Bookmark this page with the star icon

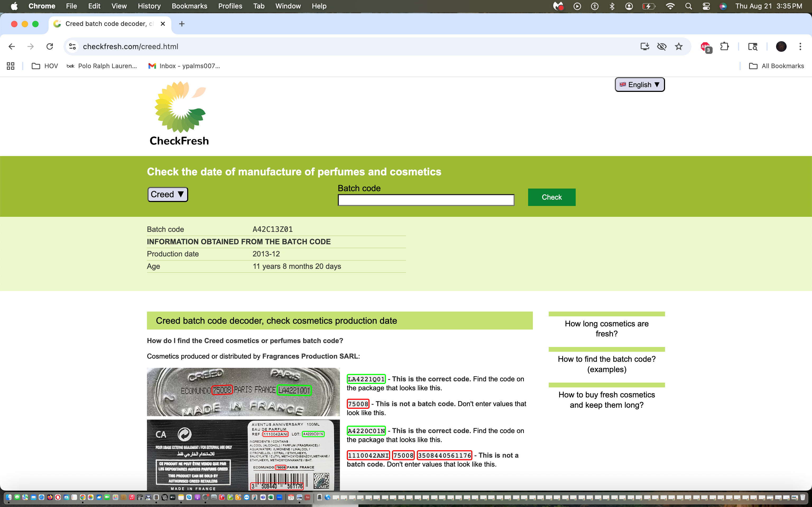679,47
